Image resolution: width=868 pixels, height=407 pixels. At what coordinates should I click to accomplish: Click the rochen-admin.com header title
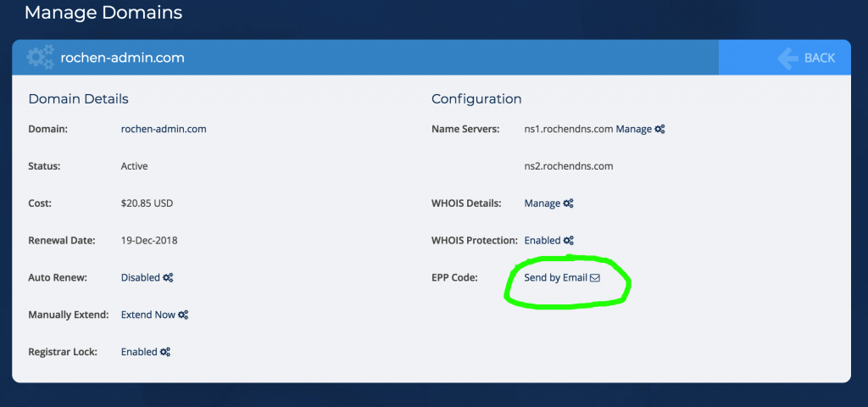pos(122,58)
